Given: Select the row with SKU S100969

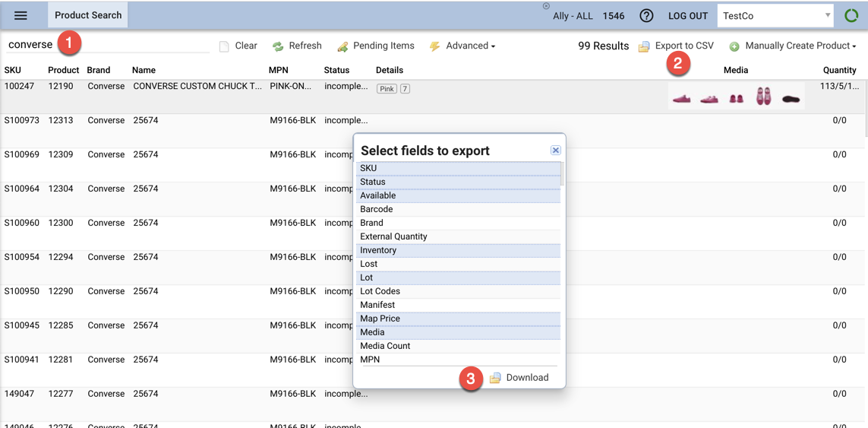Looking at the screenshot, I should click(434, 165).
